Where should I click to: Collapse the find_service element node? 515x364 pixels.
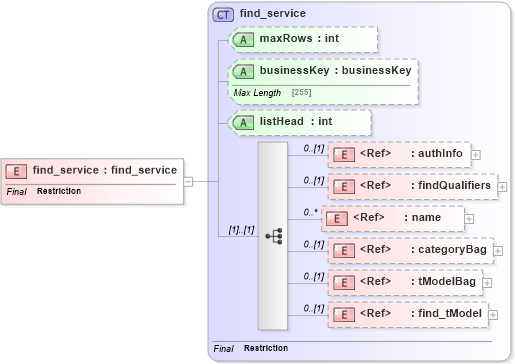[x=188, y=182]
